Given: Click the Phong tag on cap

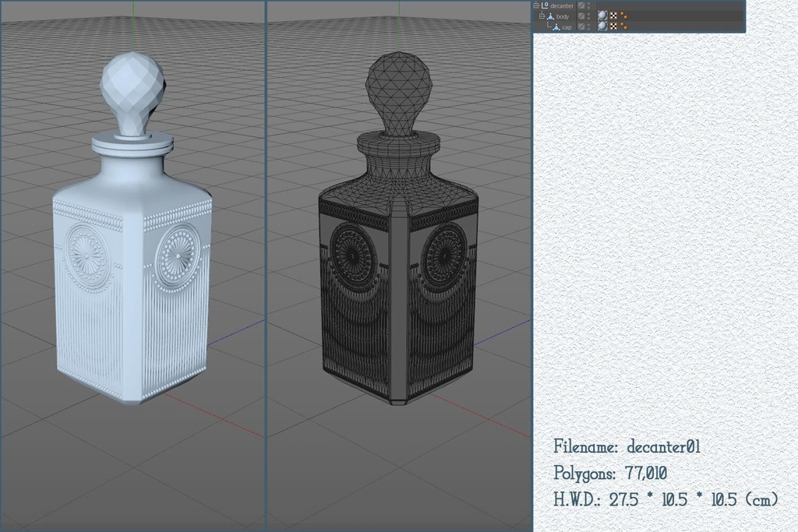Looking at the screenshot, I should tap(602, 26).
